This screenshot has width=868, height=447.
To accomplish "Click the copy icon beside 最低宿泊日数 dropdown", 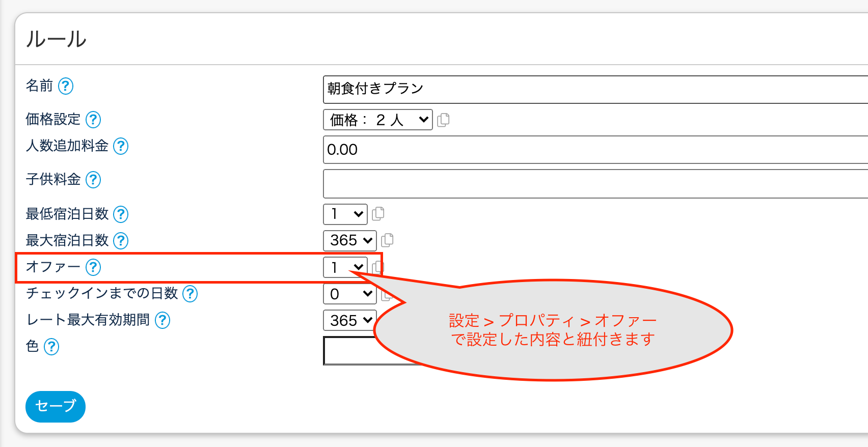I will (378, 214).
